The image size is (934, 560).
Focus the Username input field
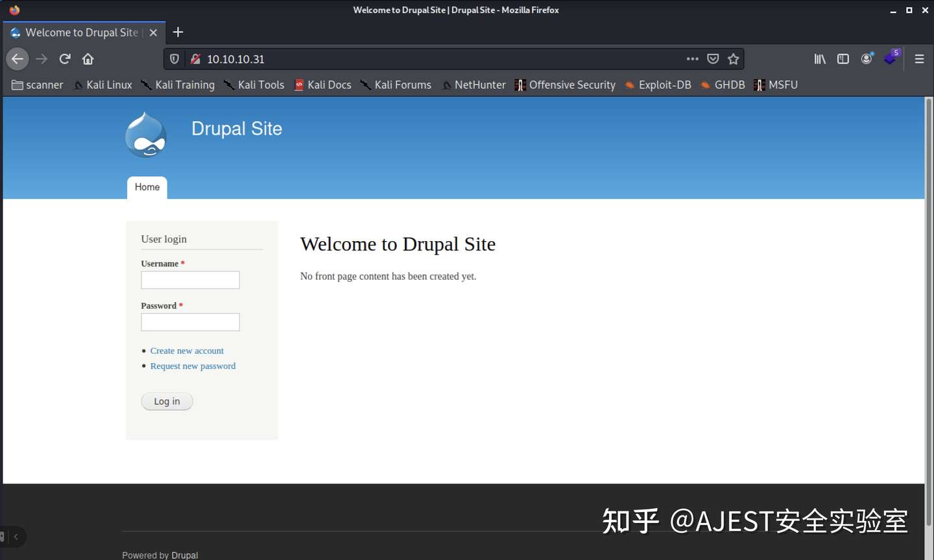(190, 280)
